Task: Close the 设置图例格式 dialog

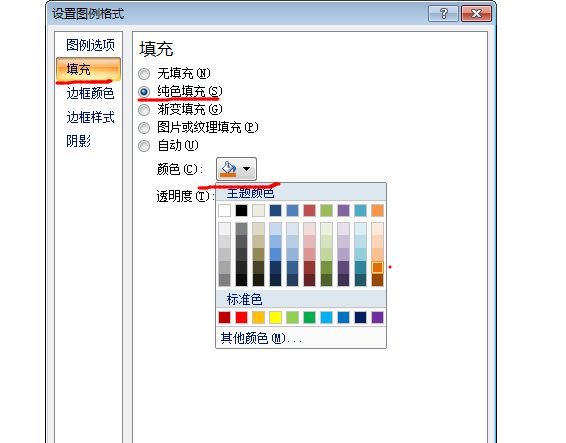Action: (476, 14)
